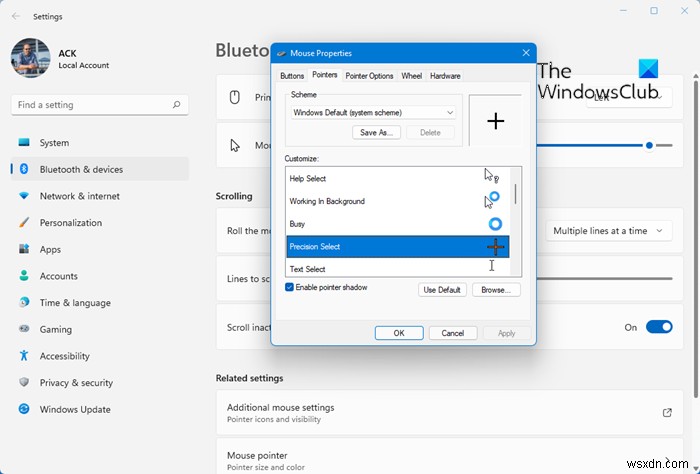Open Additional mouse settings link

point(450,413)
